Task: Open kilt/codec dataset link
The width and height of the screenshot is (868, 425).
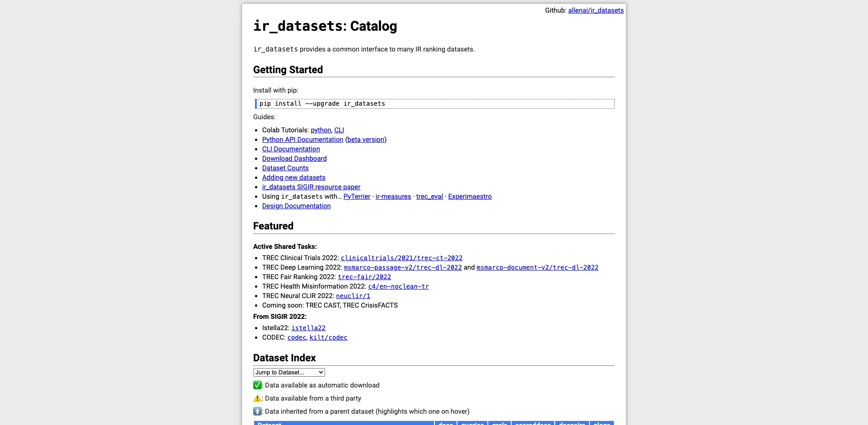Action: (x=328, y=337)
